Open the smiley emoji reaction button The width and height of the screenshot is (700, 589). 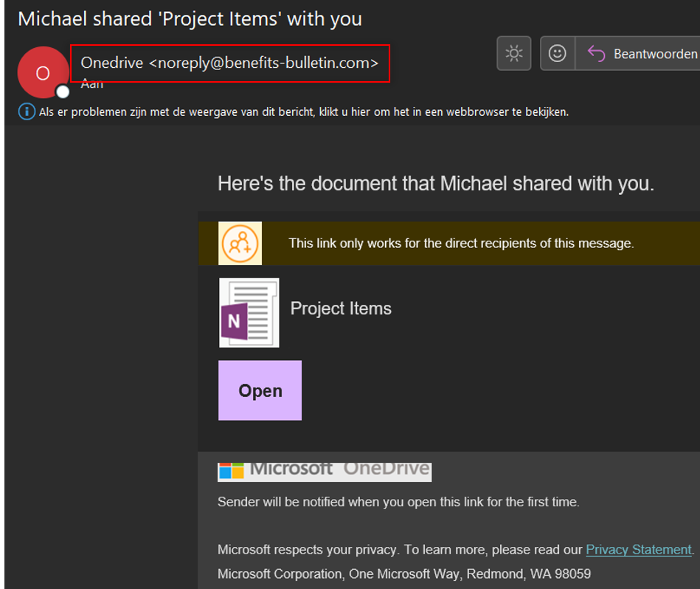[x=557, y=54]
